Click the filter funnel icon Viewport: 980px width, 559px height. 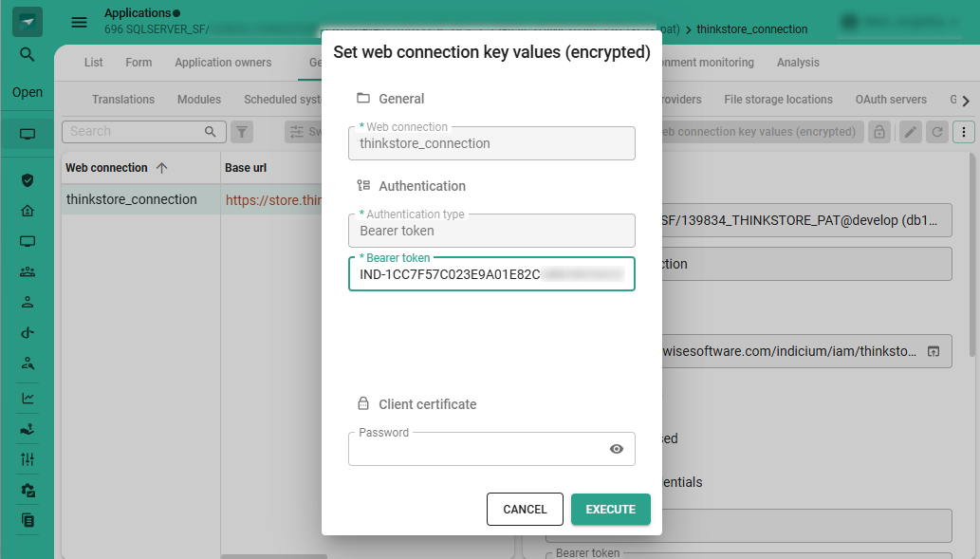click(x=243, y=132)
